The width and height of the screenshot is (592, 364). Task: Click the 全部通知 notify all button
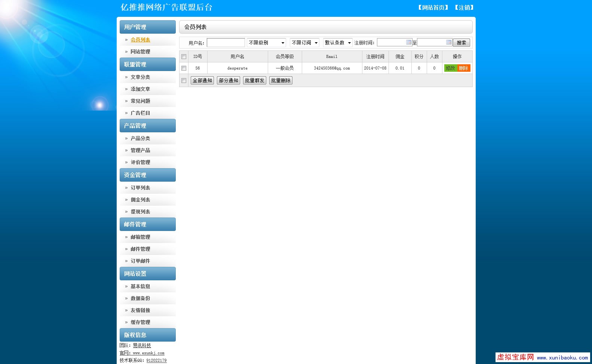[x=202, y=80]
